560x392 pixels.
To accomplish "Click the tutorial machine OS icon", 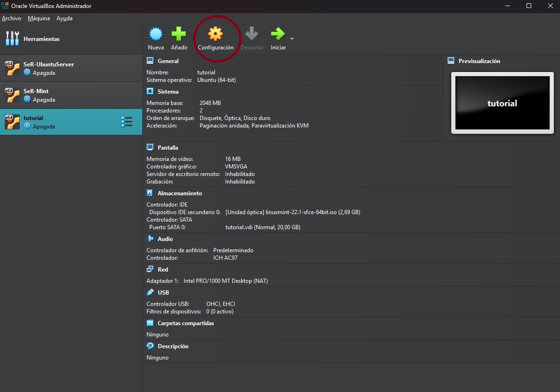I will [12, 121].
